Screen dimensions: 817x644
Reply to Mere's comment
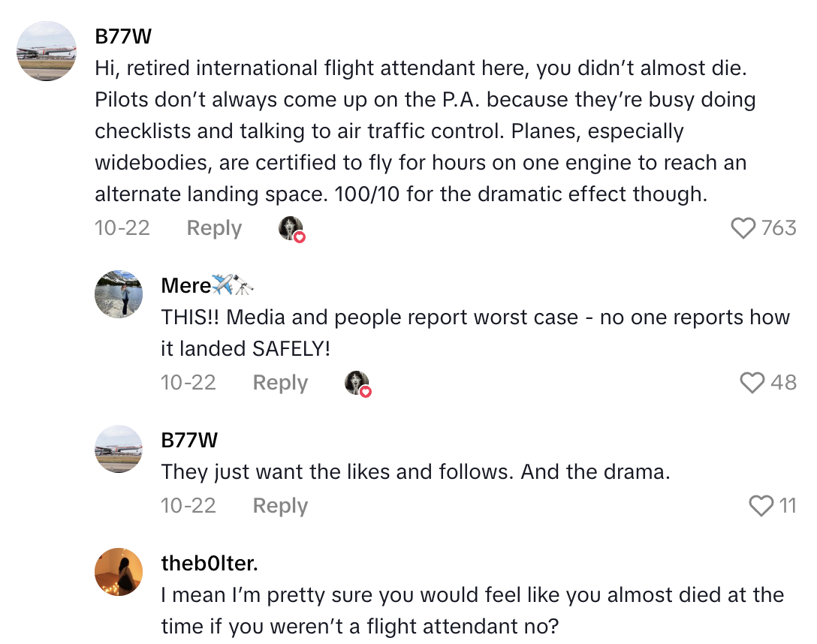pyautogui.click(x=279, y=383)
